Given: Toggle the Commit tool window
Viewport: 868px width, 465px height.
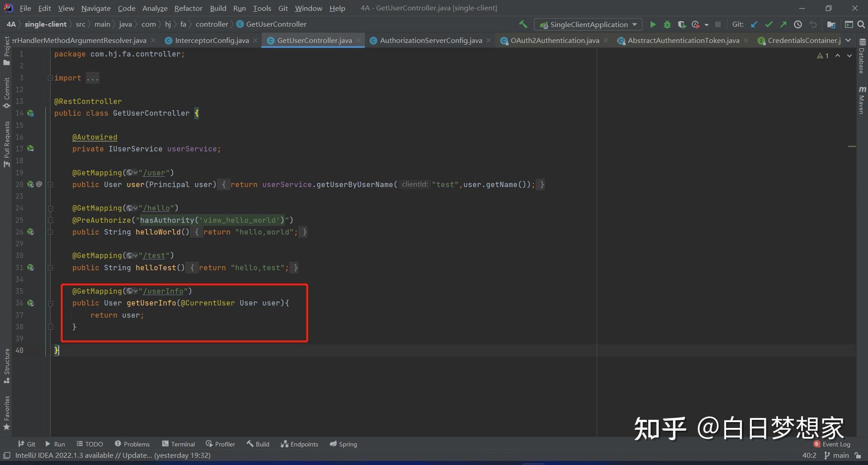Looking at the screenshot, I should [7, 93].
